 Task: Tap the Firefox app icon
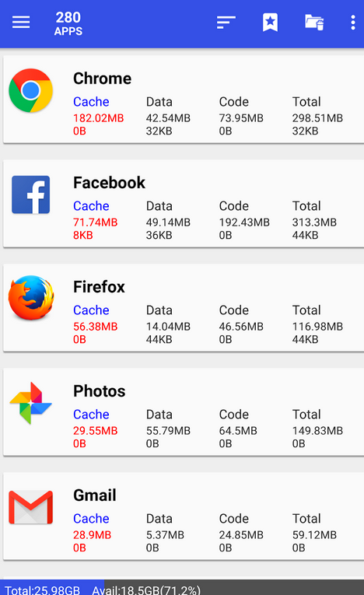[31, 298]
